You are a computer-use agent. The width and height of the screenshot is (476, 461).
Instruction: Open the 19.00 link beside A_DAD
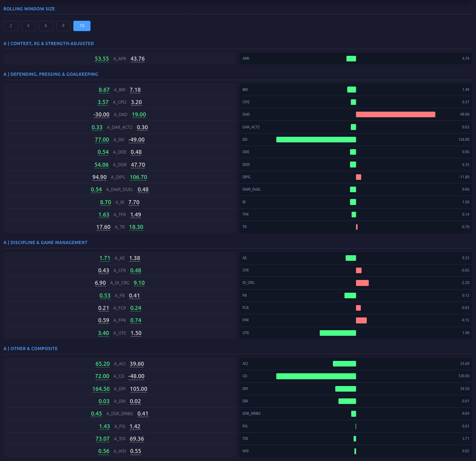[x=139, y=114]
